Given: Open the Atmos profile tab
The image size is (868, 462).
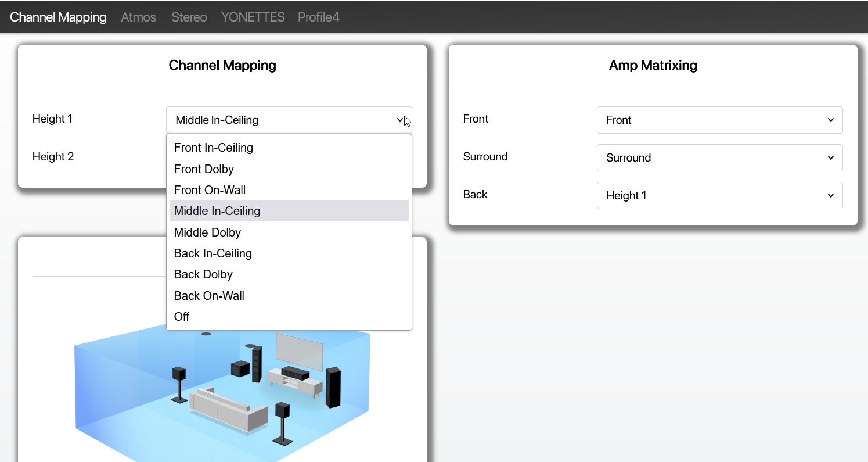Looking at the screenshot, I should tap(138, 17).
